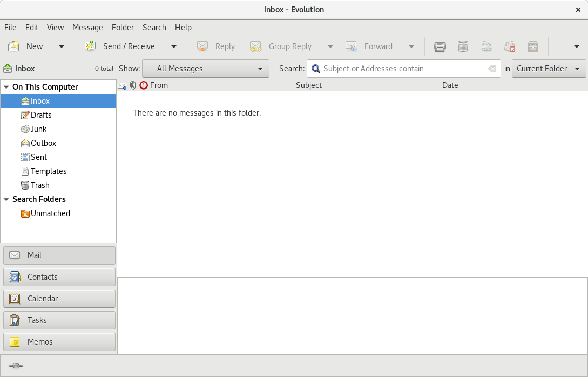Open the Search menu

(154, 28)
